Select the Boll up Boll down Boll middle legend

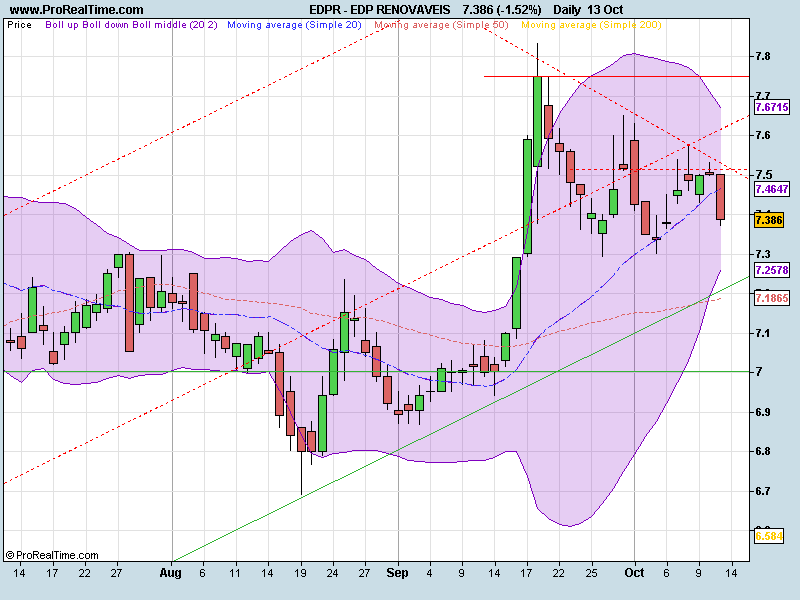pyautogui.click(x=132, y=25)
